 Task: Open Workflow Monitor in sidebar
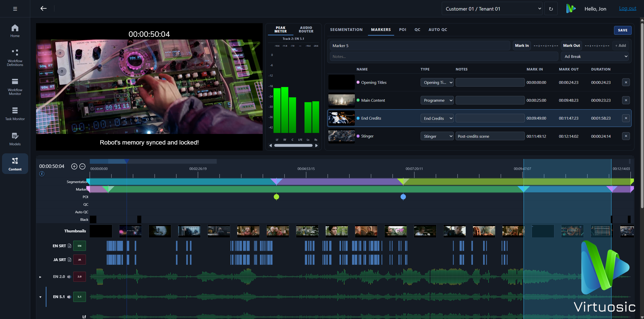pyautogui.click(x=15, y=87)
